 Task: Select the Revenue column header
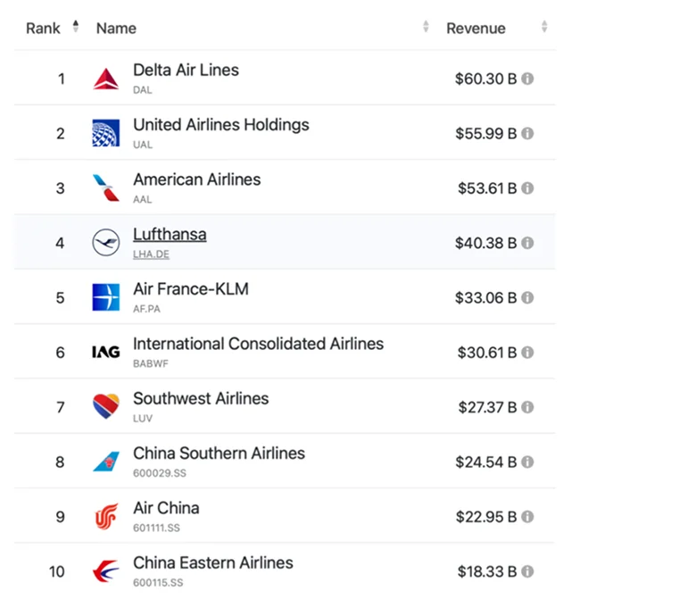pyautogui.click(x=476, y=29)
